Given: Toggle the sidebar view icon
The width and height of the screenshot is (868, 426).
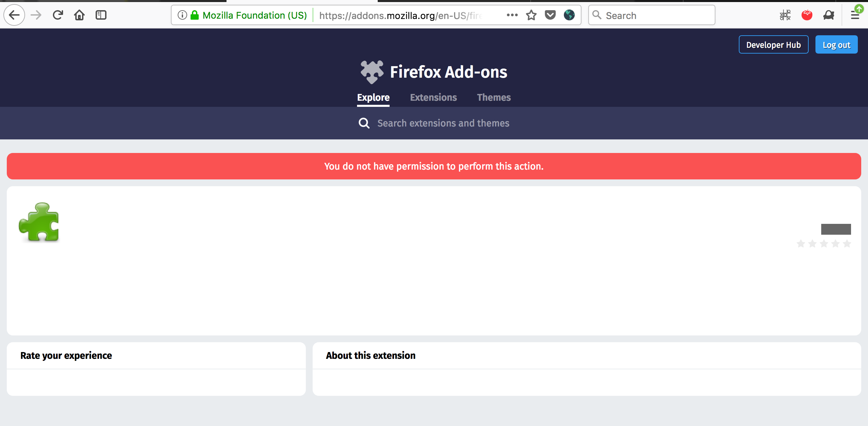Looking at the screenshot, I should coord(101,15).
